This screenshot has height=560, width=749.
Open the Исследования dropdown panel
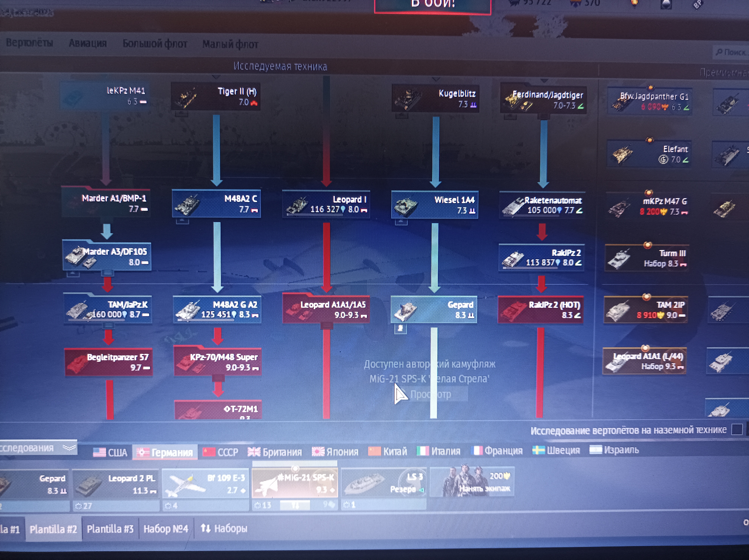38,448
